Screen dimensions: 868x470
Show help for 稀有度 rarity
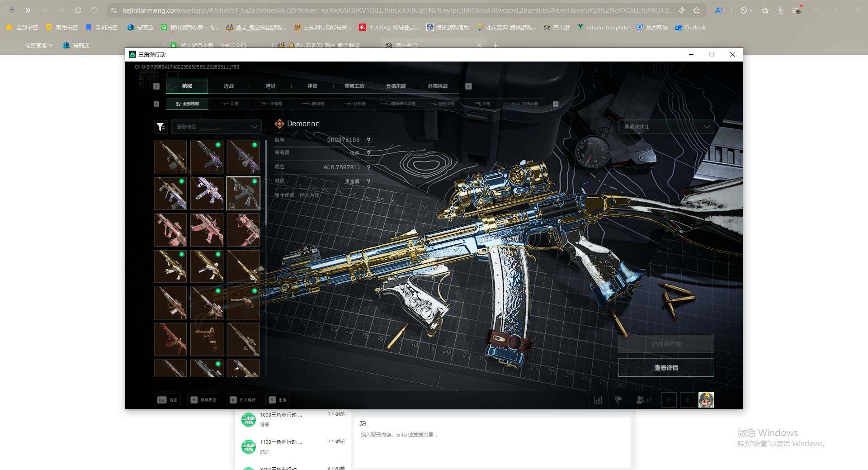[368, 153]
